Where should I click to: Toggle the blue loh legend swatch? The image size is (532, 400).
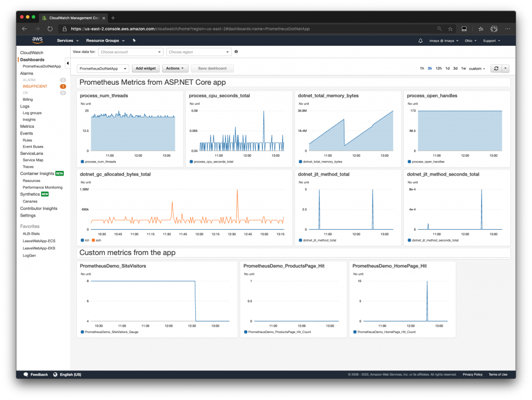82,241
